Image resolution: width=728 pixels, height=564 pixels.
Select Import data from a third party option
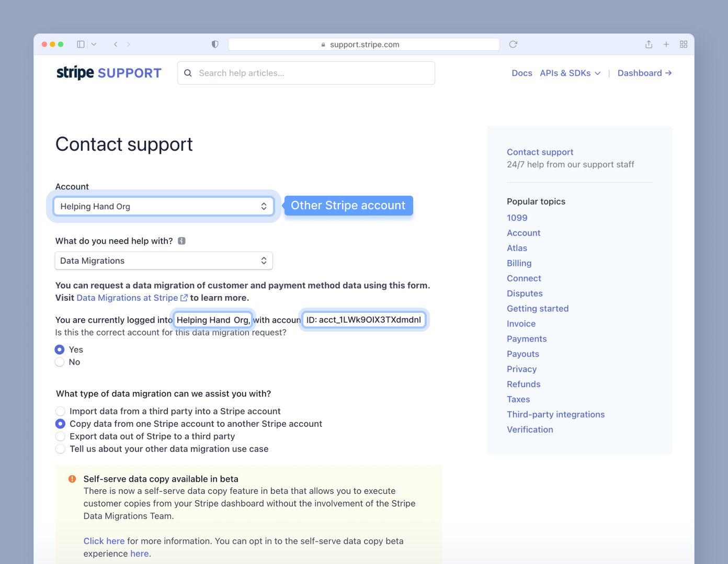point(60,411)
